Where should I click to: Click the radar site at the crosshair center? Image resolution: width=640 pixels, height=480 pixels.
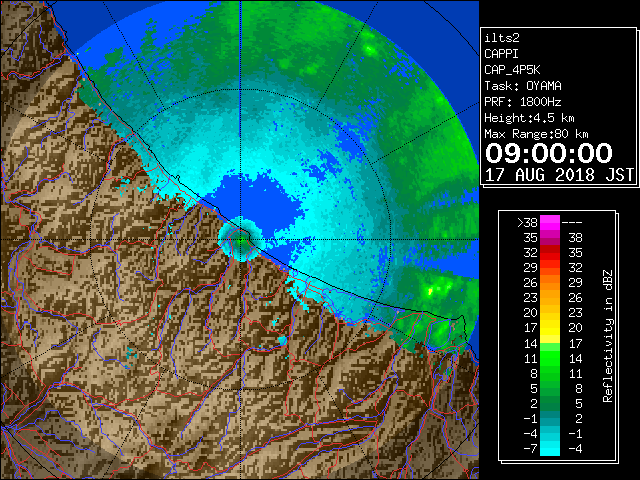[241, 240]
